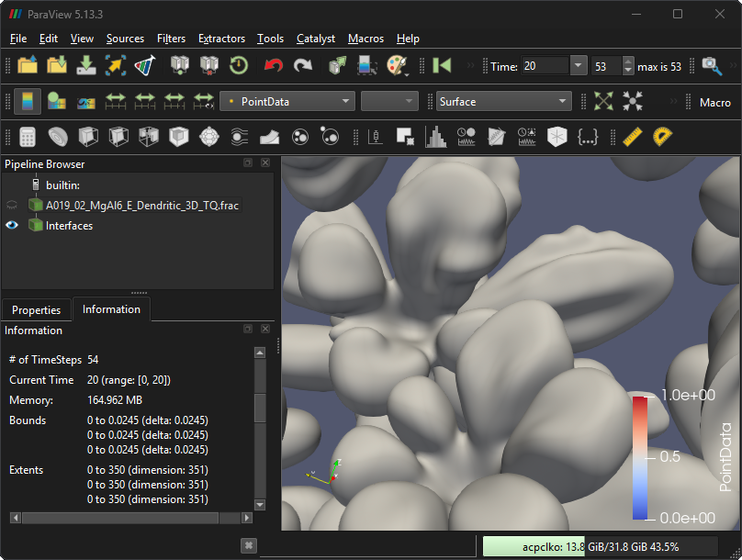
Task: Click the Save Data icon
Action: coord(86,65)
